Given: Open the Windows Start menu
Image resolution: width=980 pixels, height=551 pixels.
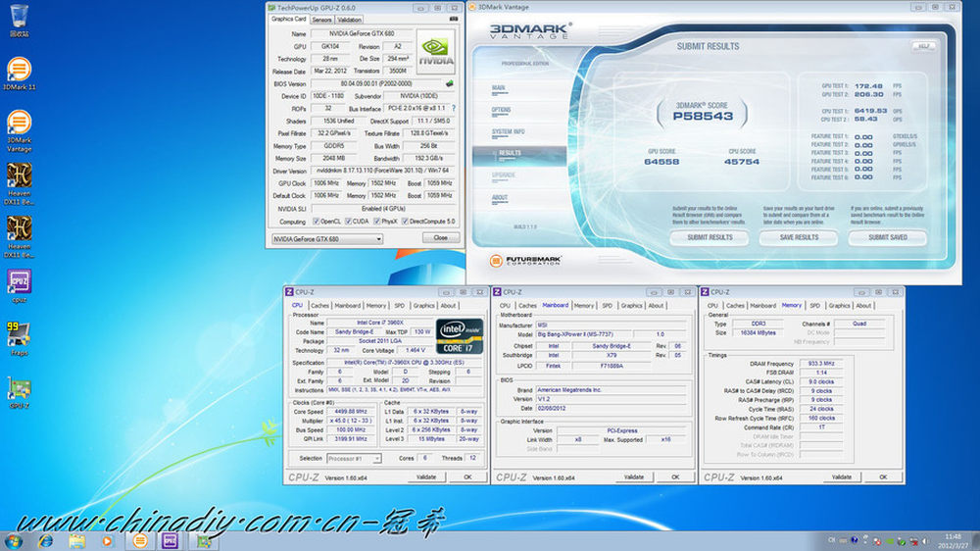Looking at the screenshot, I should tap(13, 541).
